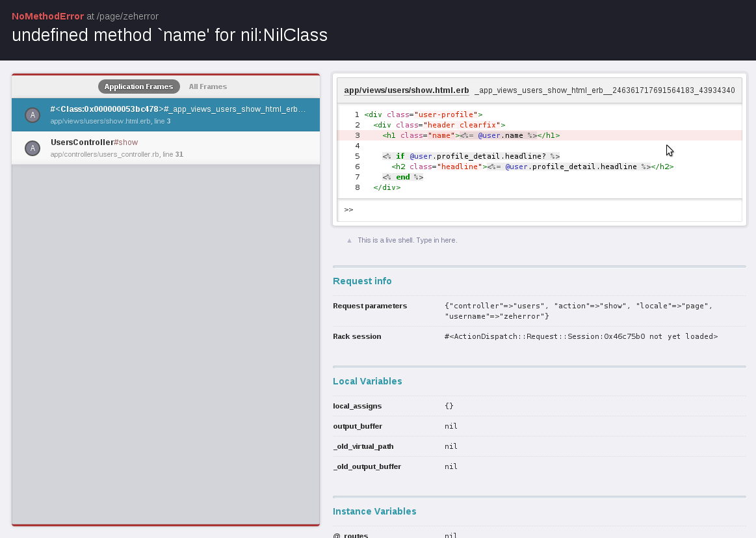
Task: Switch to the All Frames tab
Action: (x=208, y=87)
